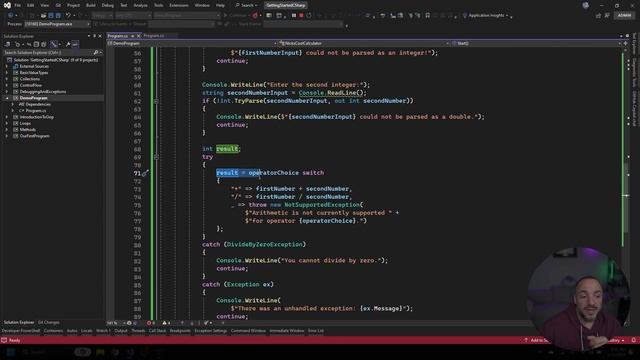Open the File menu
This screenshot has width=640, height=360.
point(18,5)
